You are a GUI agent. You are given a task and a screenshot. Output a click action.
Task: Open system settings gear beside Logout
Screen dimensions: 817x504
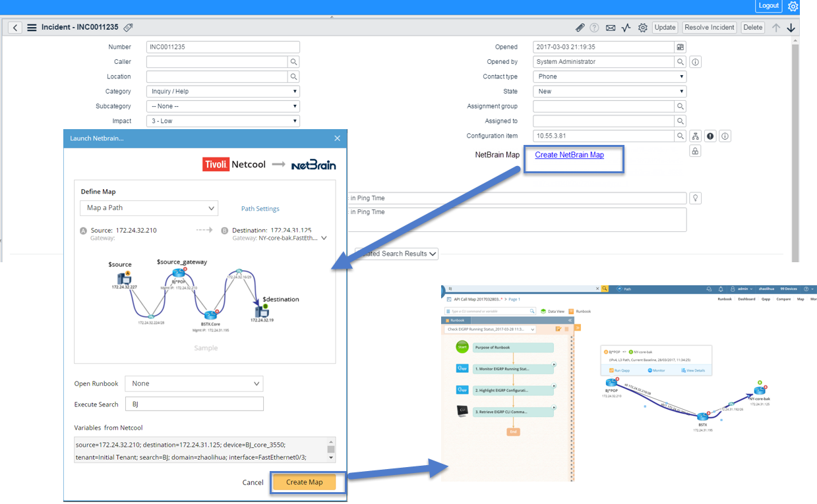[793, 6]
